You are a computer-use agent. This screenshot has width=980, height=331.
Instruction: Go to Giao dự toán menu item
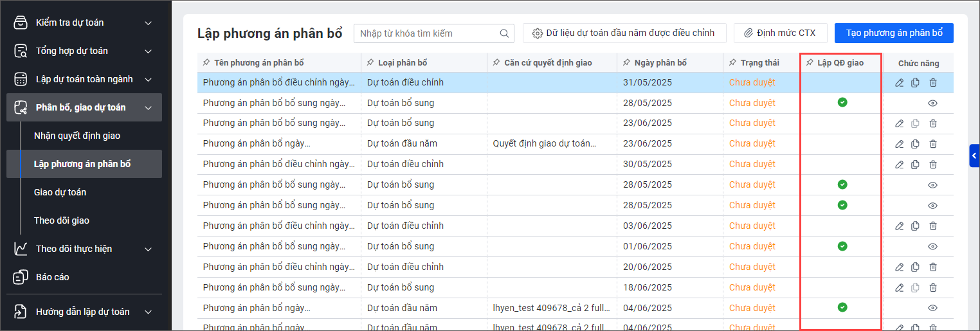pos(60,192)
